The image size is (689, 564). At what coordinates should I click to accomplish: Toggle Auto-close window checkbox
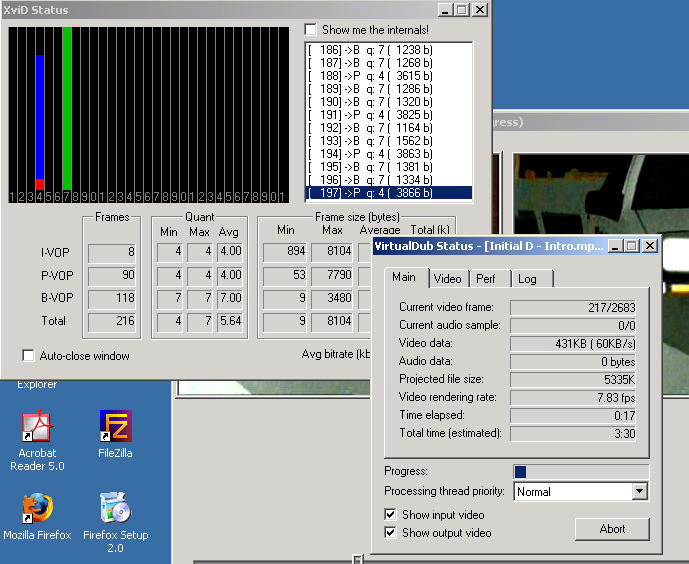[x=28, y=355]
